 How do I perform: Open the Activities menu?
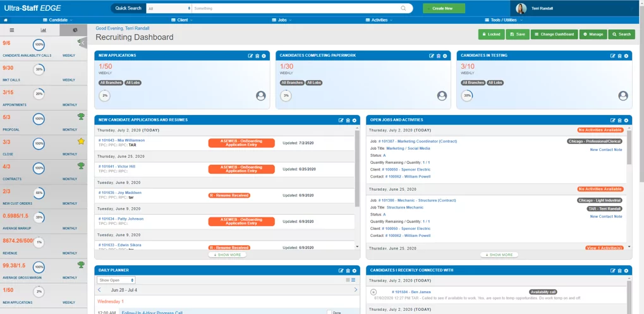pos(379,20)
